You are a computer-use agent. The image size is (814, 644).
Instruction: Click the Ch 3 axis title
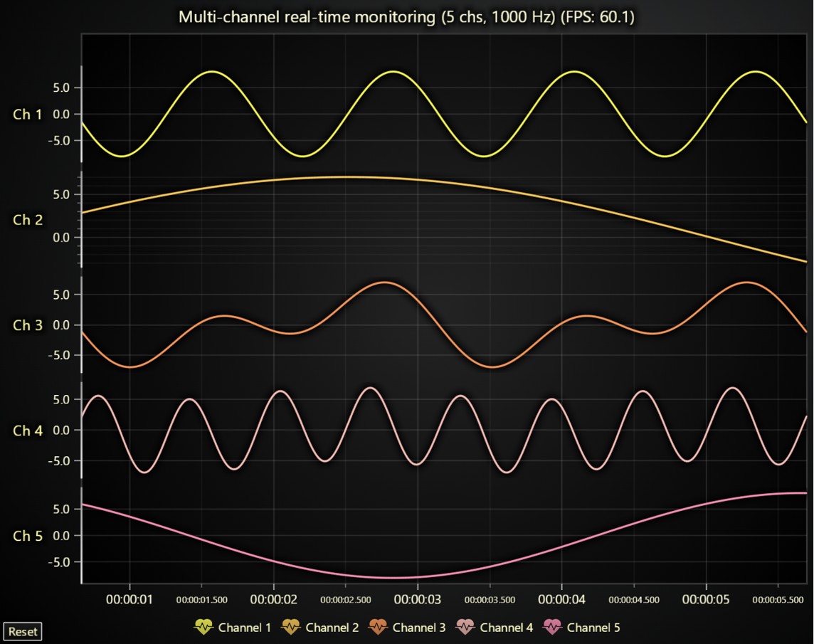28,325
